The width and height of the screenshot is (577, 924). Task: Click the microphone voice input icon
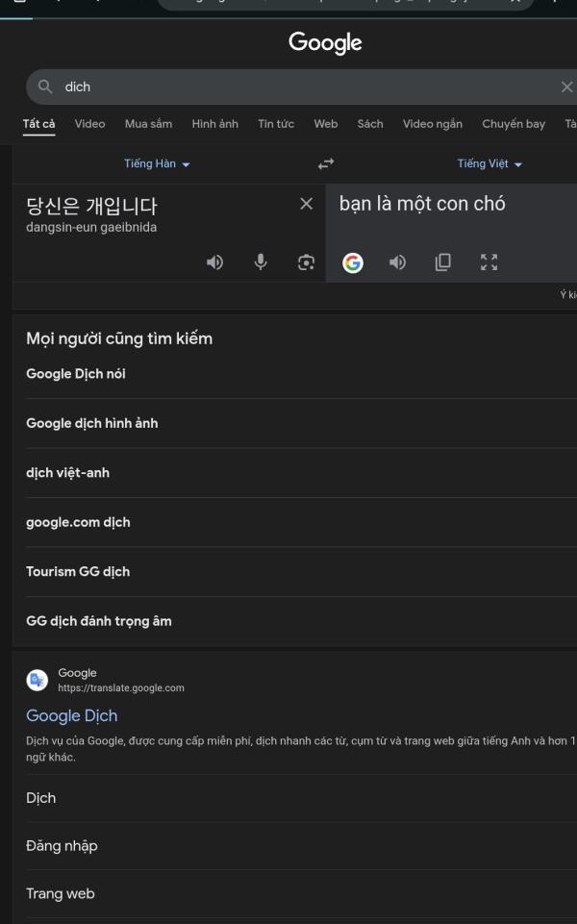(x=261, y=262)
